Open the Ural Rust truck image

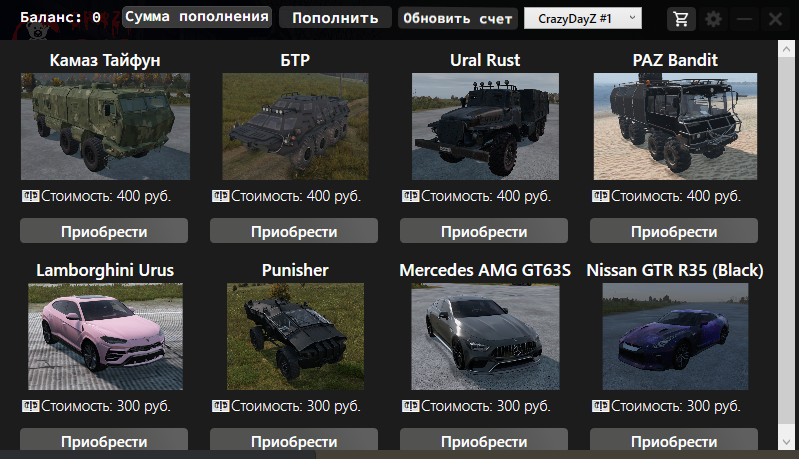(485, 126)
